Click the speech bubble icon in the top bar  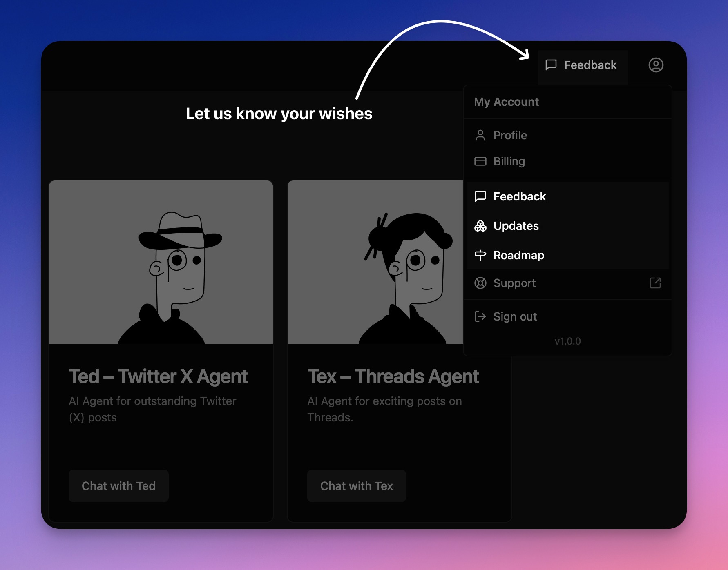click(x=551, y=65)
